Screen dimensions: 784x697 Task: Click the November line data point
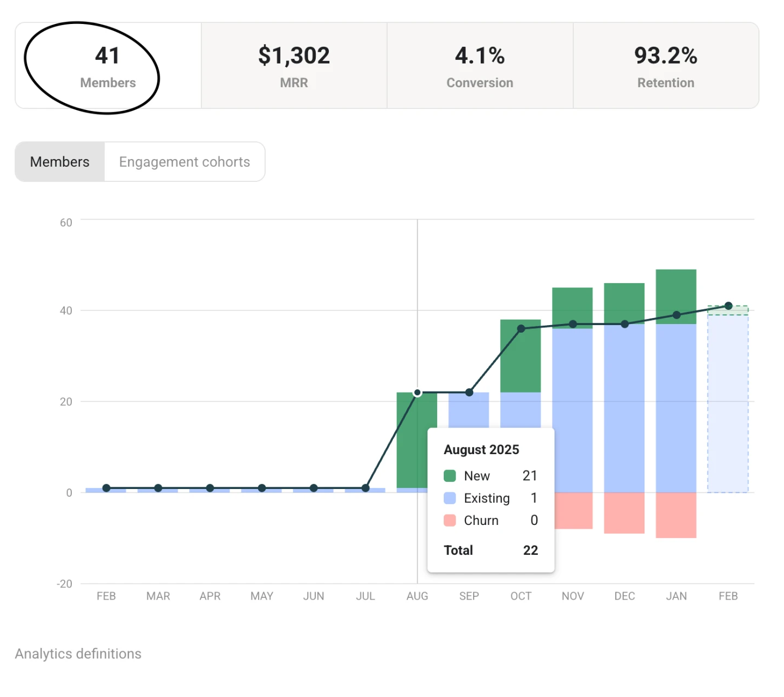pyautogui.click(x=573, y=324)
